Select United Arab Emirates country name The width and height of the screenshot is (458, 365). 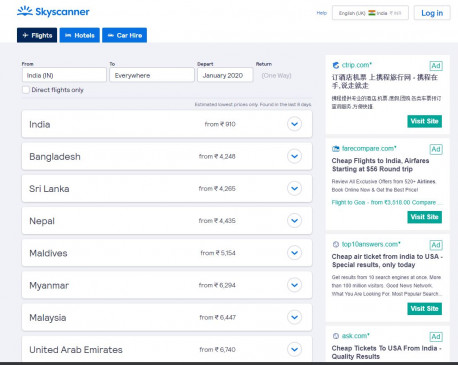(76, 350)
